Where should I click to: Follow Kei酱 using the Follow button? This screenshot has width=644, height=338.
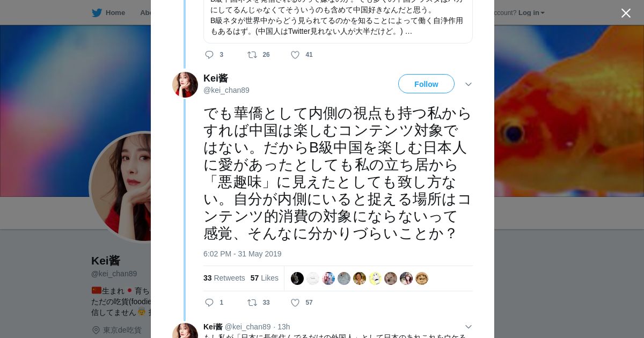pyautogui.click(x=426, y=84)
